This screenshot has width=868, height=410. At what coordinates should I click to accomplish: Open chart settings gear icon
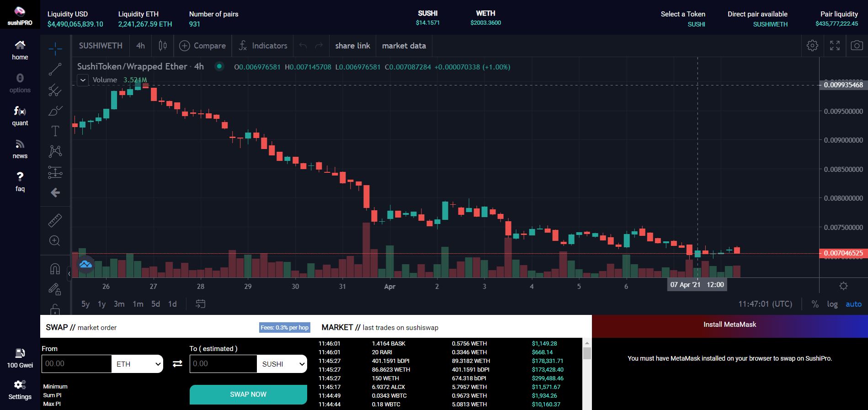pos(812,46)
